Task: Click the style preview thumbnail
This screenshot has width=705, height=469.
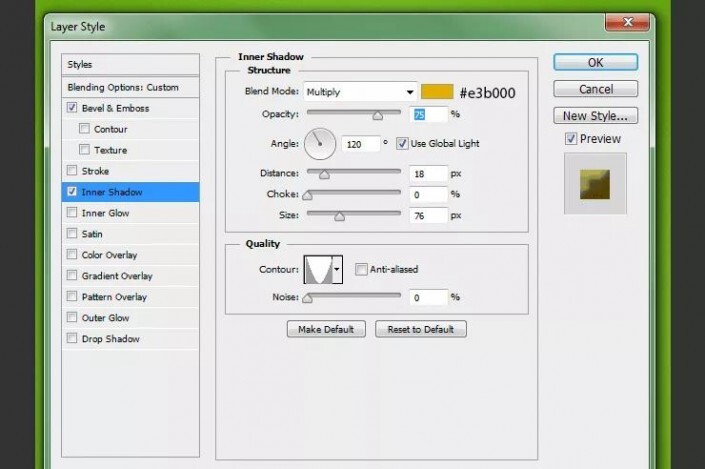Action: click(x=595, y=183)
